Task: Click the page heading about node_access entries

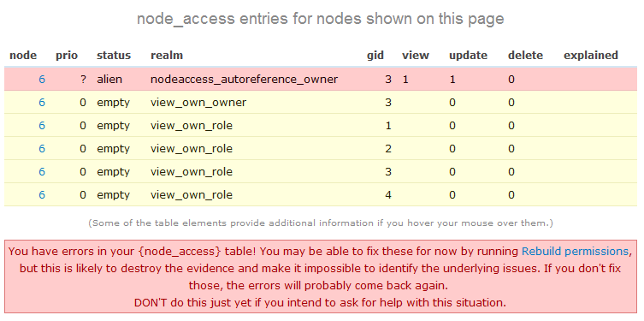Action: 321,19
